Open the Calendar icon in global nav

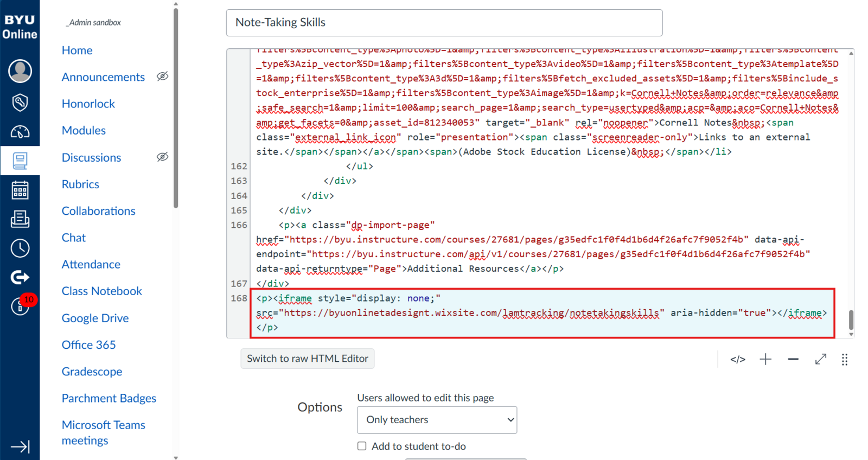pos(20,190)
